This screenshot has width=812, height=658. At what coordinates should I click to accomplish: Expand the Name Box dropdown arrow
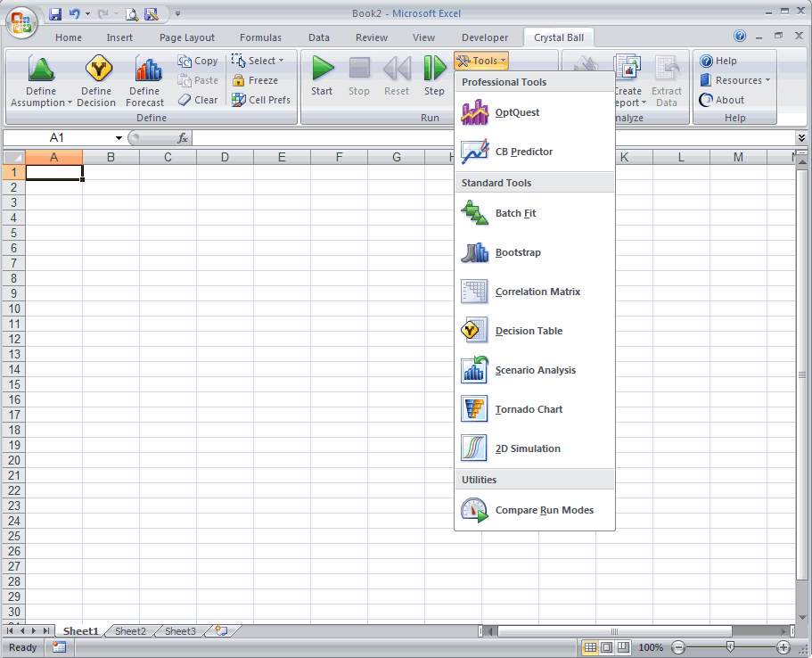point(119,138)
